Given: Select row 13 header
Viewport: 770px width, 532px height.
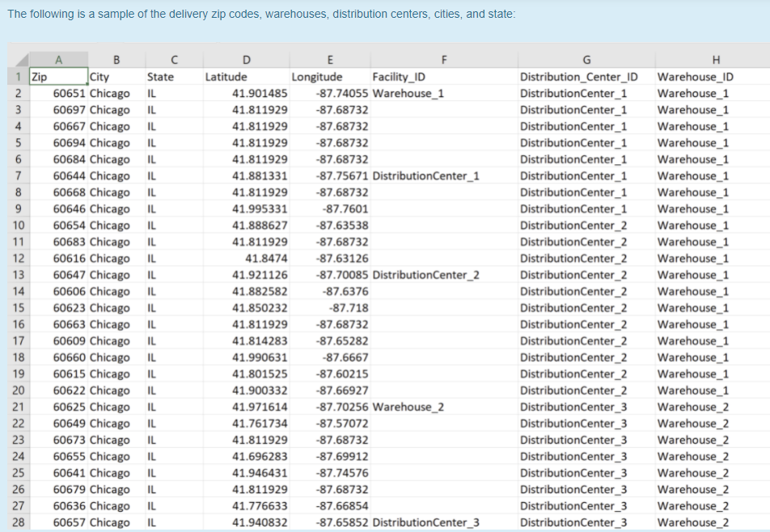Looking at the screenshot, I should click(x=19, y=275).
